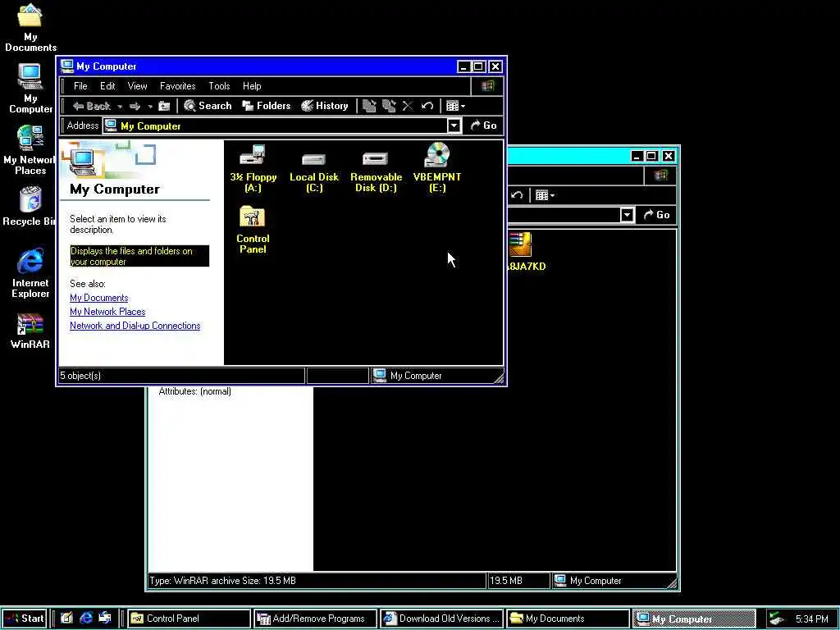Open the 3½ Floppy (A:) drive icon
The image size is (840, 630).
click(x=253, y=168)
